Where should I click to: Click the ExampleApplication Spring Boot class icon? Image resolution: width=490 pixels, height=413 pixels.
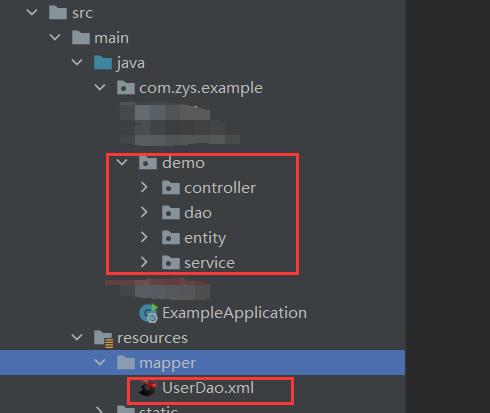coord(149,313)
